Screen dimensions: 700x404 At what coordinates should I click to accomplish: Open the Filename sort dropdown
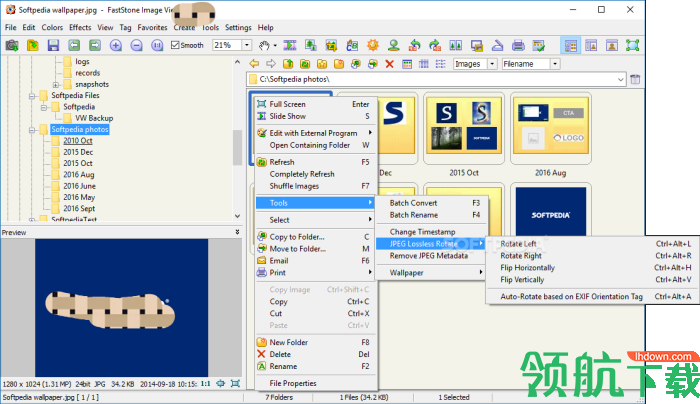pyautogui.click(x=555, y=64)
